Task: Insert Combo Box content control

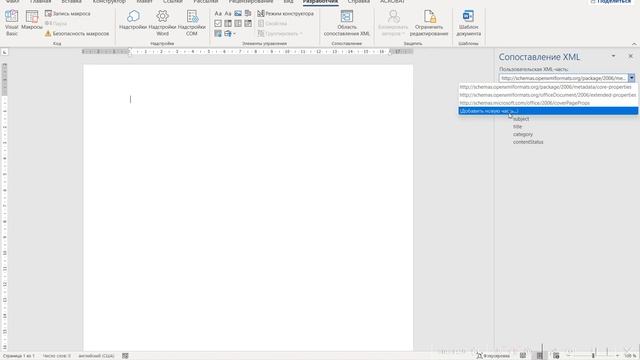Action: pyautogui.click(x=228, y=23)
